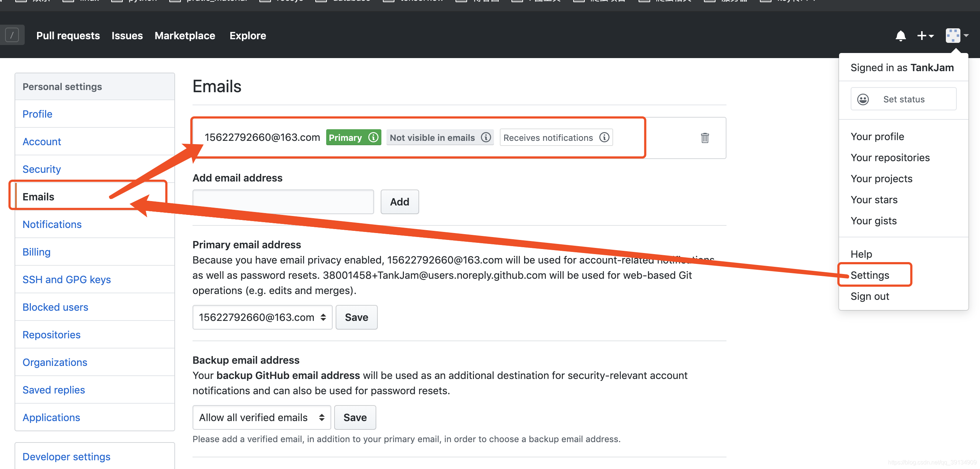Click the 15622792660@163.com email entry text

262,137
